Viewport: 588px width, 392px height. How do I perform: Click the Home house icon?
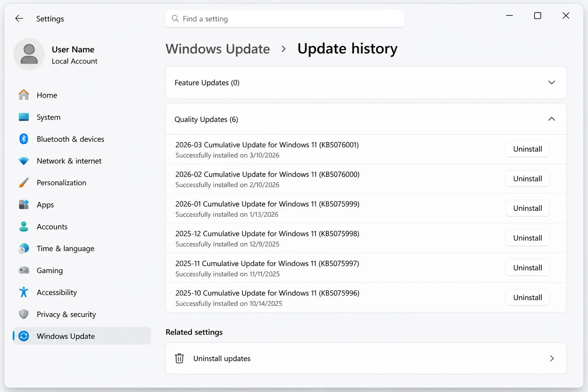click(x=24, y=95)
